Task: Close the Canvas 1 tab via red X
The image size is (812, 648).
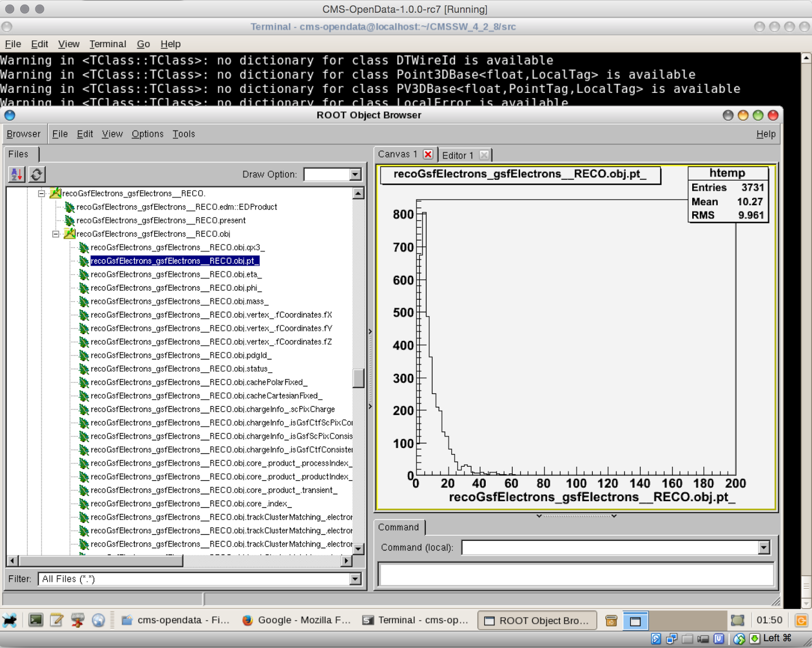Action: (x=428, y=154)
